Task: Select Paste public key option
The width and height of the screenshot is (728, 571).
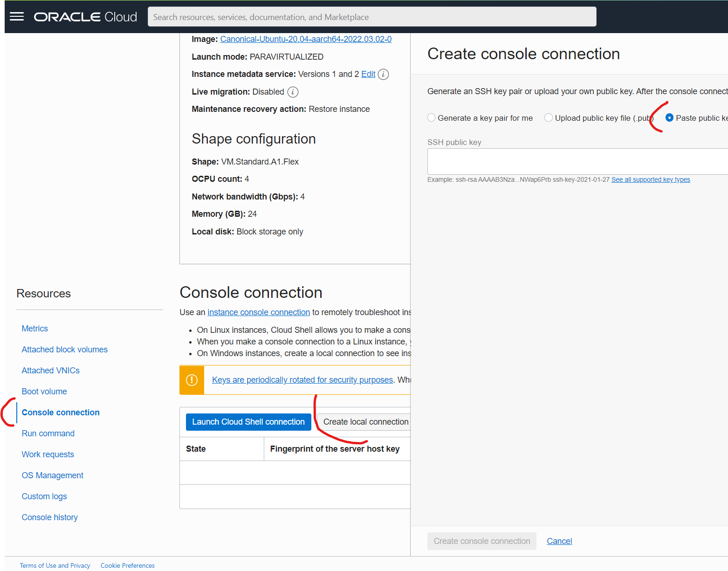Action: coord(670,118)
